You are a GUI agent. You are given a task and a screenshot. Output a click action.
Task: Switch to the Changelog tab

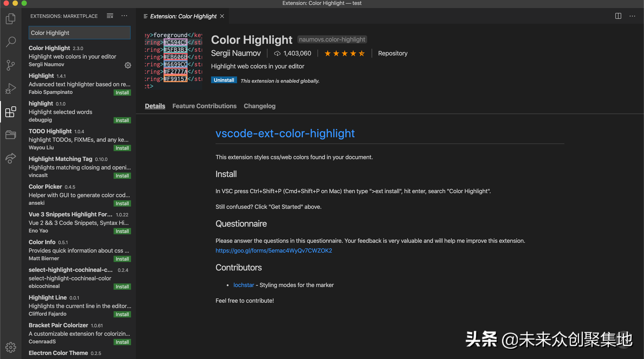click(259, 106)
